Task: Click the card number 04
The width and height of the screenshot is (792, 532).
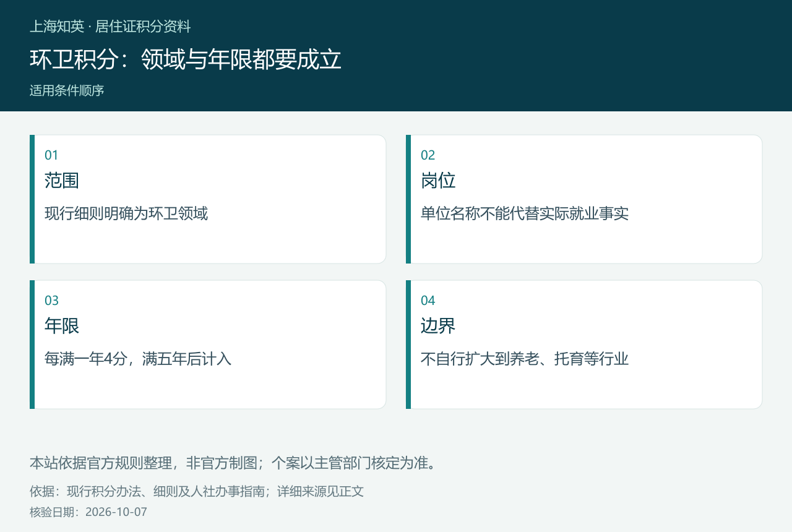Action: click(x=428, y=301)
